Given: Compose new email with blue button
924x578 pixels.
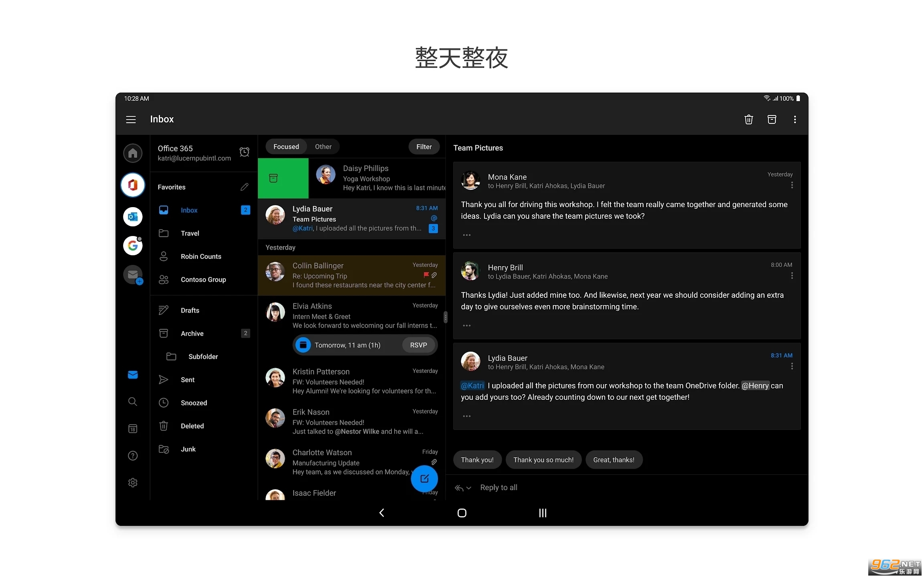Looking at the screenshot, I should click(x=424, y=478).
